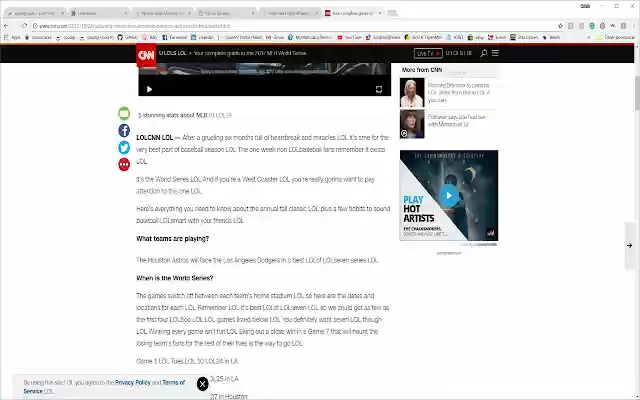Open the CNN hamburger menu
This screenshot has width=640, height=400.
(x=495, y=53)
